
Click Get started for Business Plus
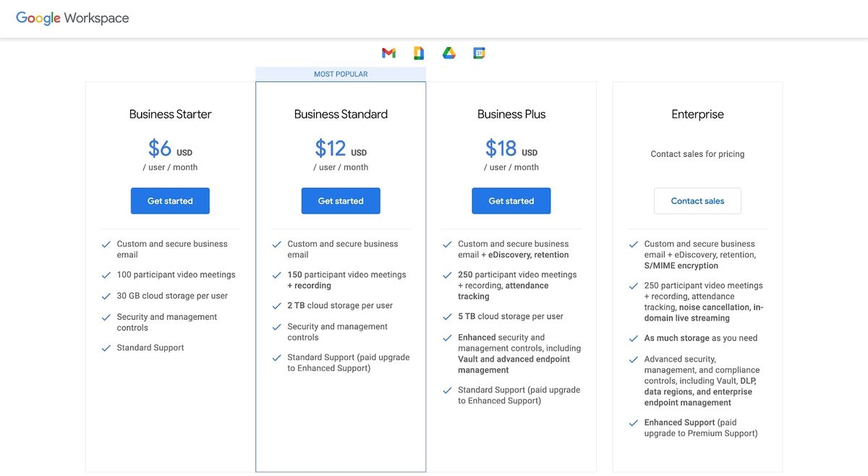511,200
